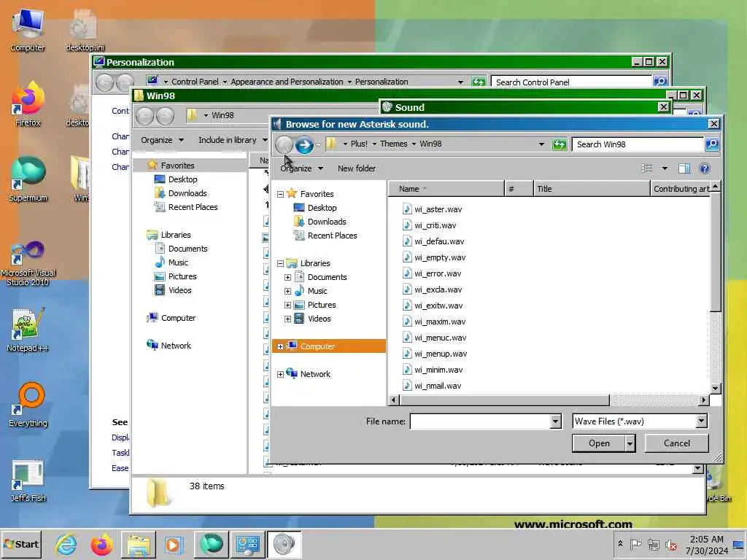Open Firefox from the taskbar
Viewport: 747px width, 560px height.
(x=101, y=544)
